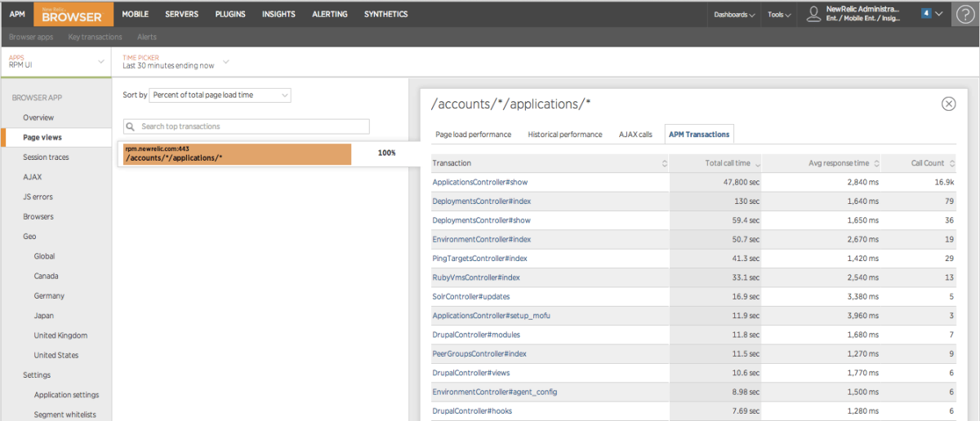This screenshot has width=980, height=421.
Task: Expand the Dashboards dropdown
Action: (734, 15)
